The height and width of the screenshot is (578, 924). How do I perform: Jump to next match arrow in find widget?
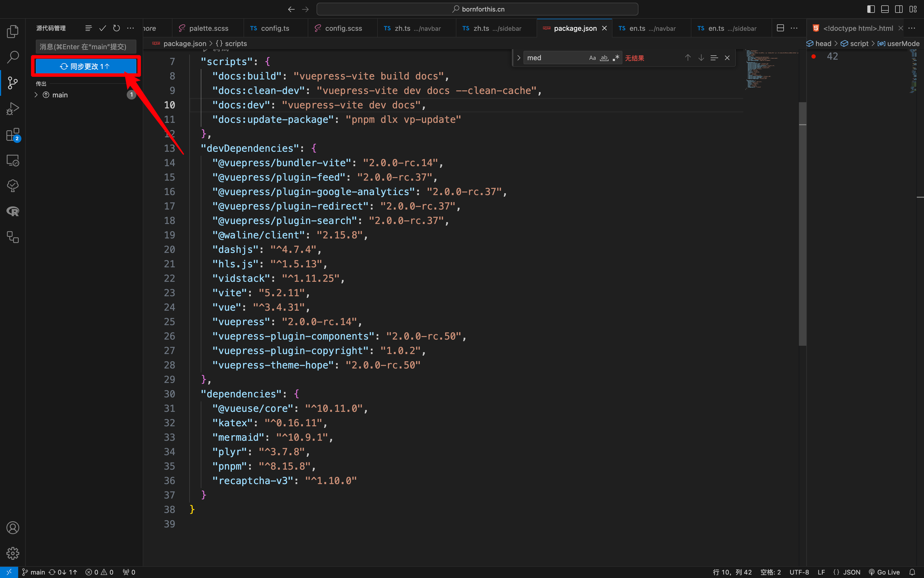[x=701, y=58]
